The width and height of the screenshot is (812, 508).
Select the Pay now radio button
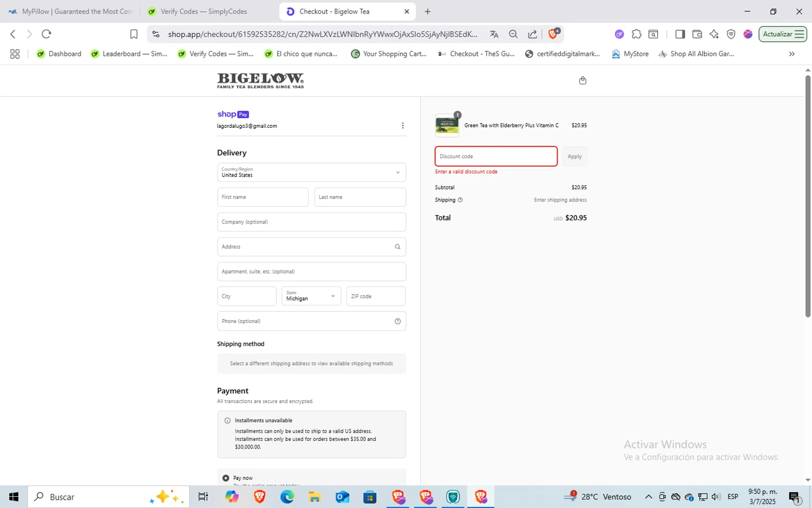click(226, 478)
